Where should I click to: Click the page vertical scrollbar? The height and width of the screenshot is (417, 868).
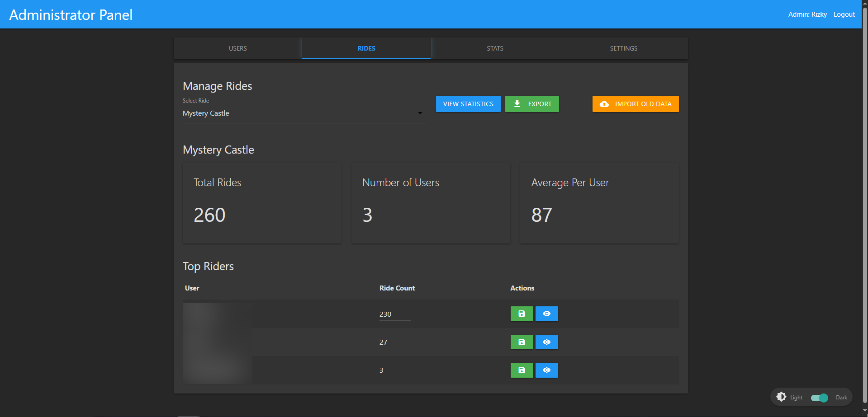click(x=864, y=203)
